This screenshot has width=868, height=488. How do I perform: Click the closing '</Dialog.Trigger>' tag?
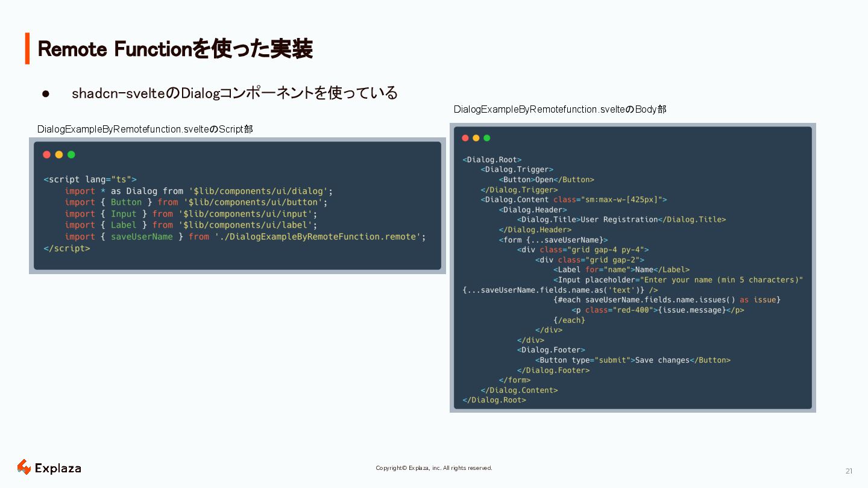(520, 190)
